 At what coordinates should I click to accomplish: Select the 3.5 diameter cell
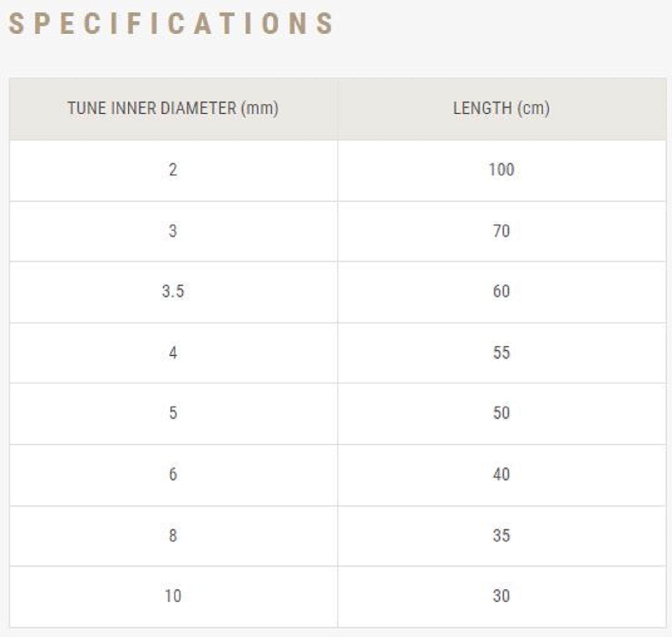pyautogui.click(x=173, y=292)
